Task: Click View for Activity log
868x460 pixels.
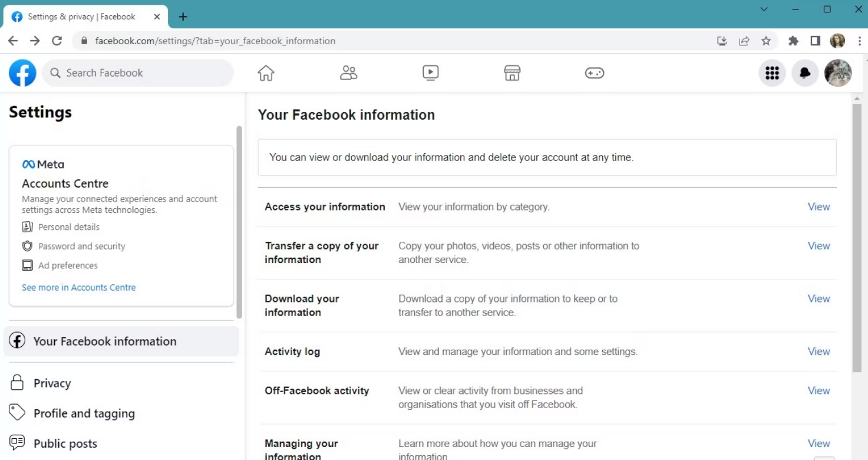Action: [819, 351]
